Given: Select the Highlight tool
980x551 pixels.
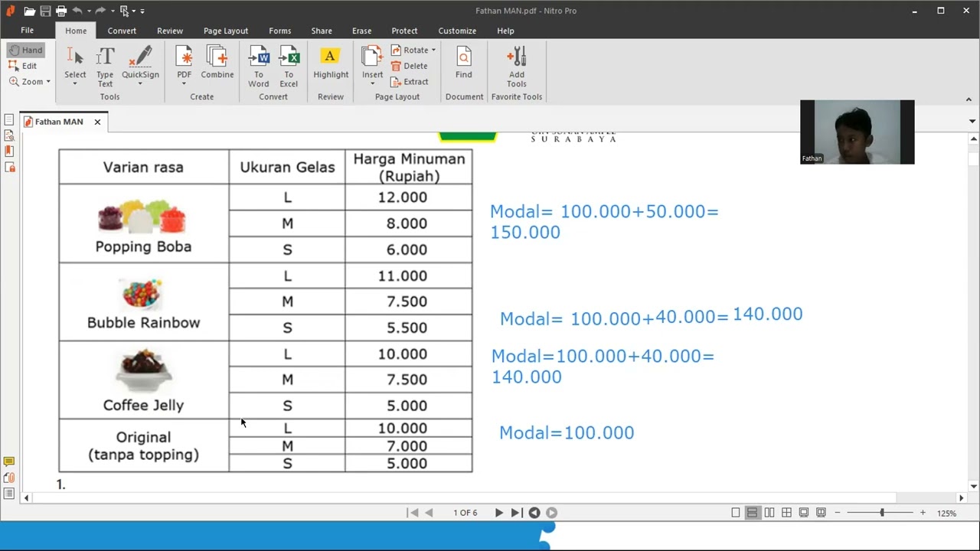Looking at the screenshot, I should pos(331,63).
